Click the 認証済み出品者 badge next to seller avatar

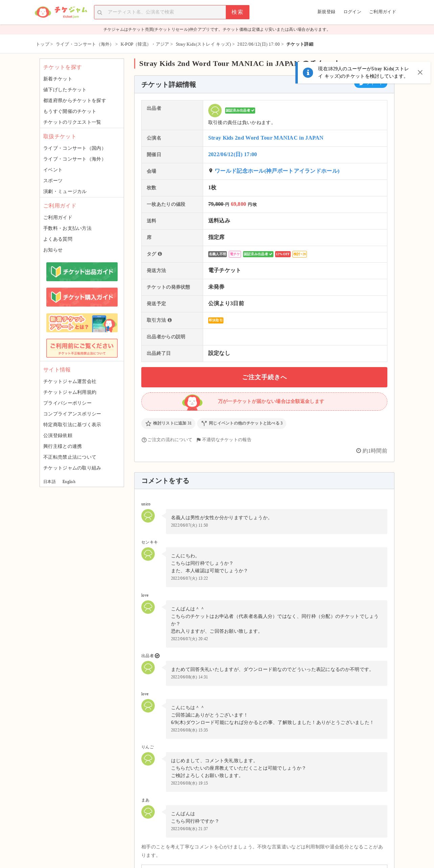click(x=240, y=111)
